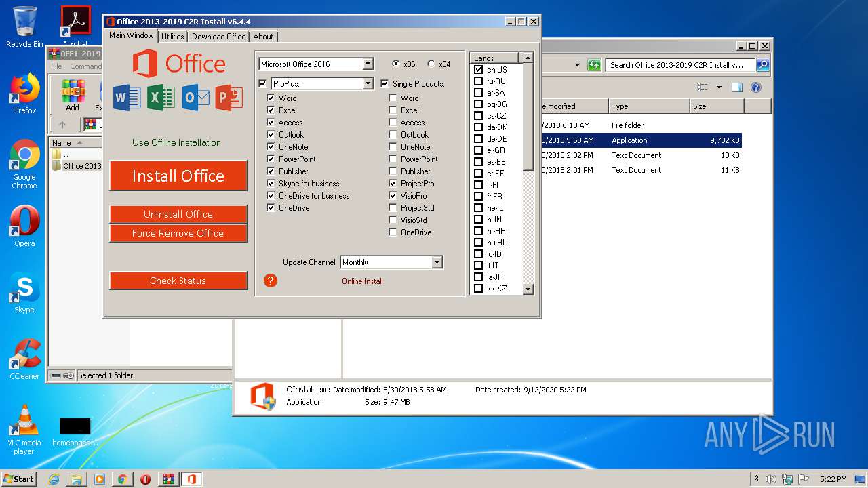
Task: Click the media player taskbar icon
Action: (x=100, y=479)
